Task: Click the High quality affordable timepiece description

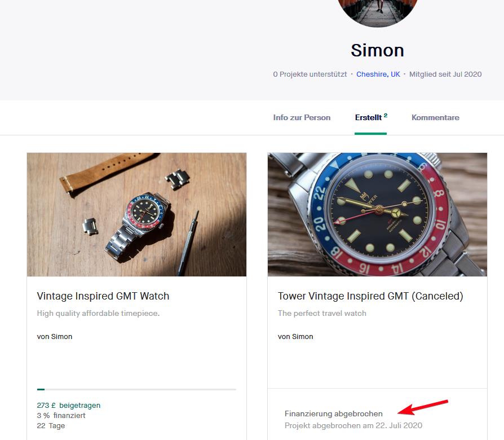Action: [x=98, y=313]
